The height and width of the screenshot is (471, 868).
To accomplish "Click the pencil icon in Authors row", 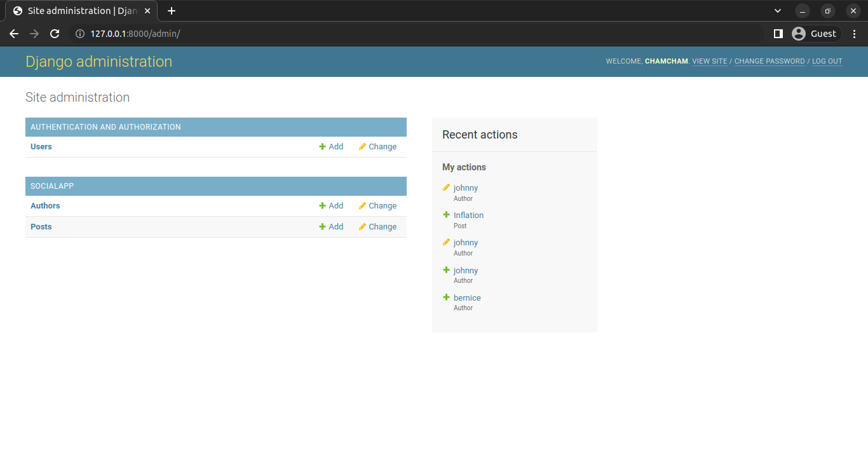I will click(362, 206).
